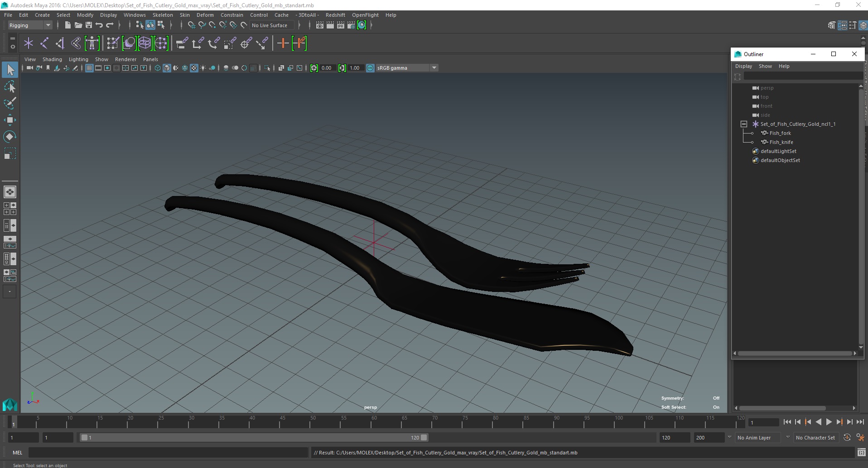Screen dimensions: 868x468
Task: Open the Create IK Handle tool
Action: (x=60, y=43)
